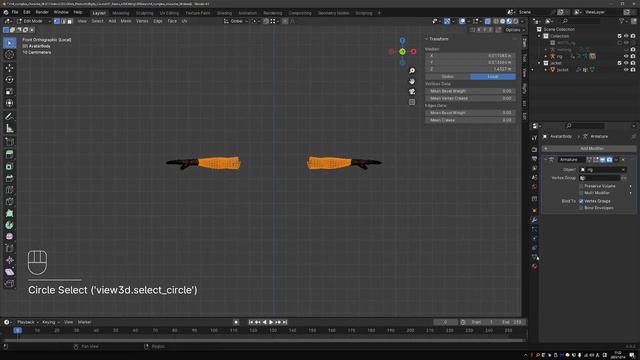Pick the Shear tool

[9, 272]
